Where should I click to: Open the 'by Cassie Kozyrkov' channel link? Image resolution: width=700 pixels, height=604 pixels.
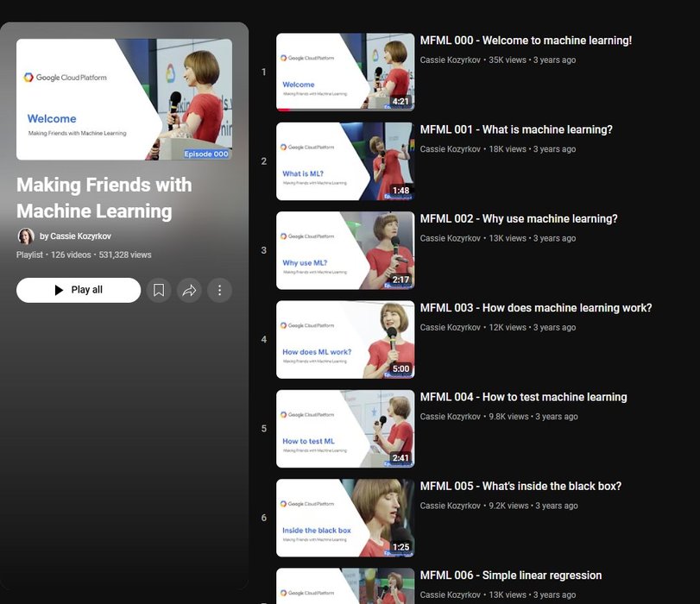point(75,236)
